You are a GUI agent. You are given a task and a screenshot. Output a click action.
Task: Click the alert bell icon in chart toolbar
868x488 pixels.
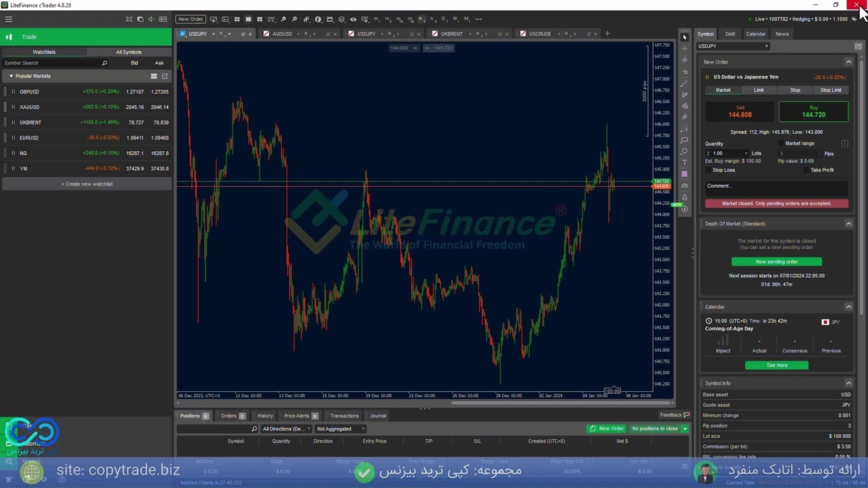684,197
